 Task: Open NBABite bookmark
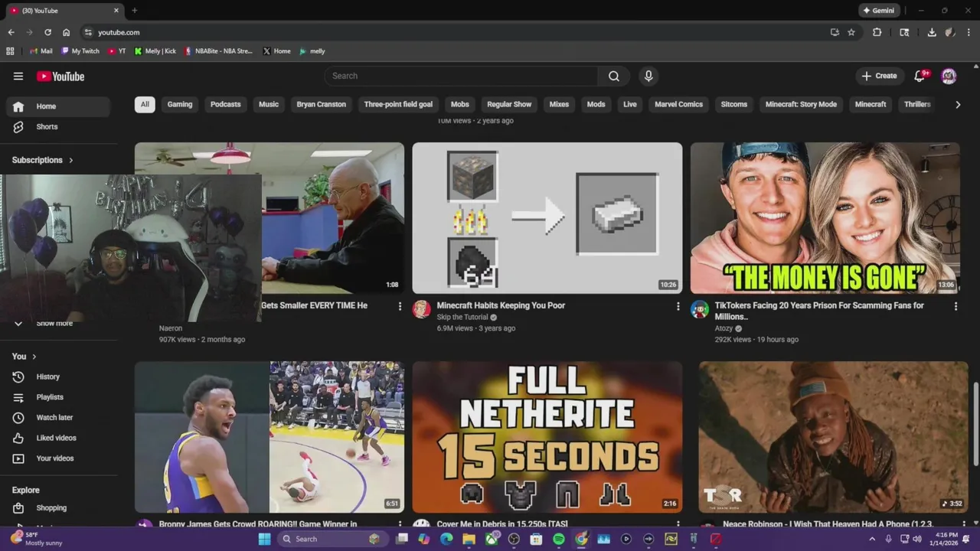click(219, 51)
